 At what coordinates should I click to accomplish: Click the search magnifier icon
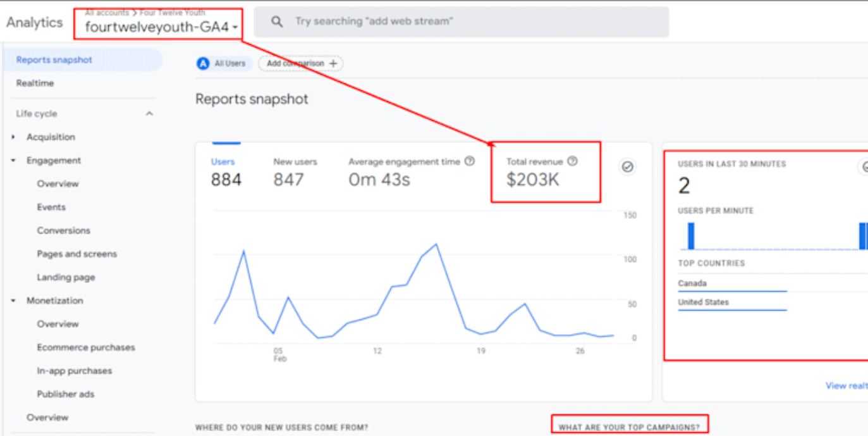click(276, 22)
